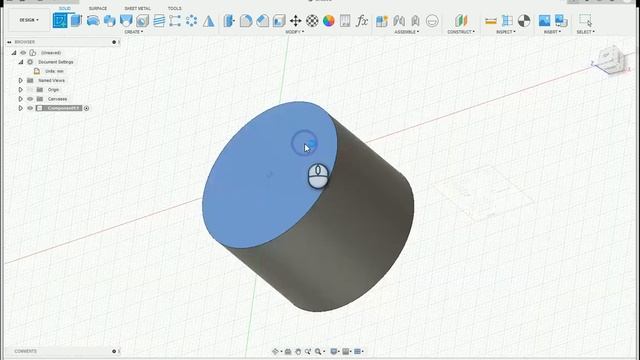Select the Joint tool icon
Image resolution: width=640 pixels, height=360 pixels.
coord(399,20)
